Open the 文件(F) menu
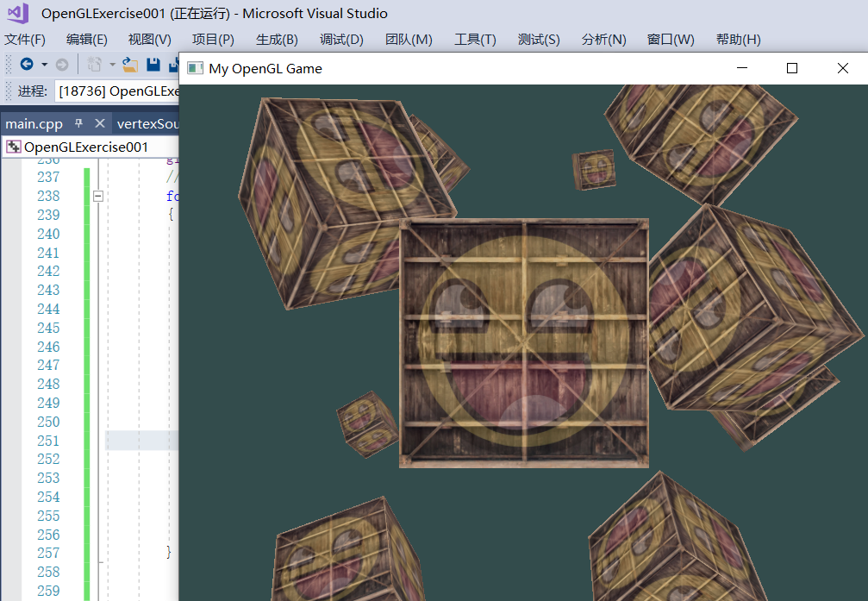This screenshot has height=601, width=868. (25, 40)
